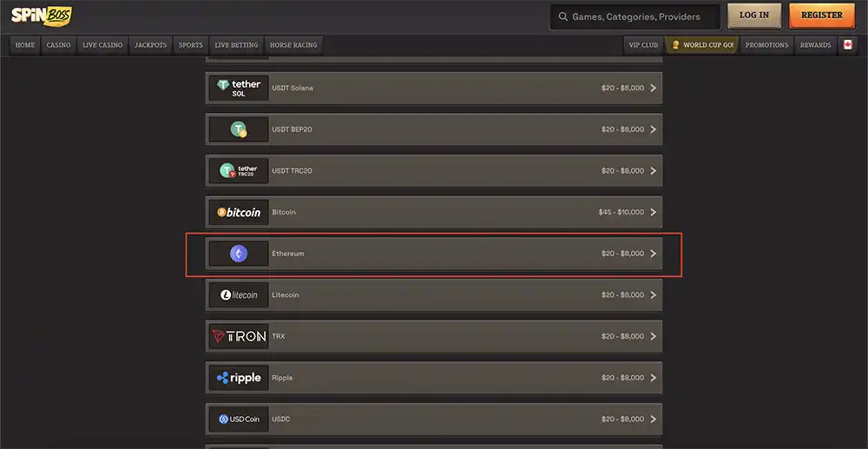868x449 pixels.
Task: Open the Live Casino menu item
Action: (102, 45)
